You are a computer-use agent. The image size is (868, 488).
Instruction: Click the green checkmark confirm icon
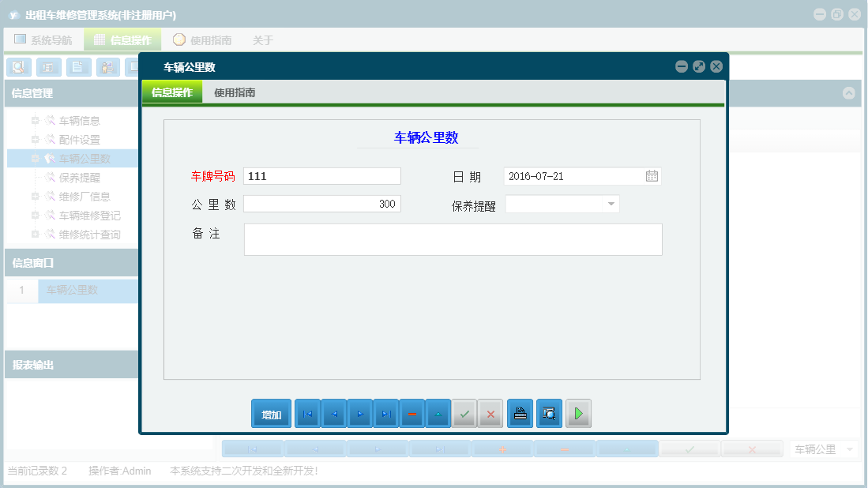[464, 413]
